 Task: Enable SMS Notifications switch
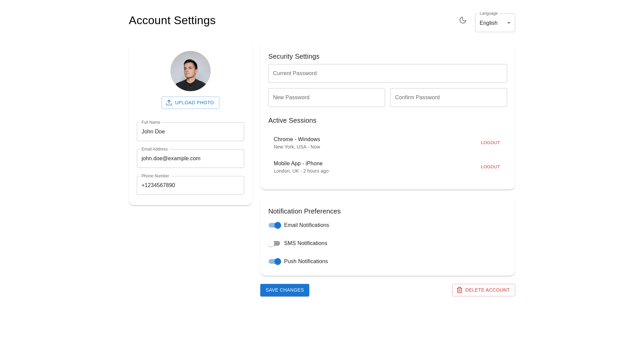274,243
